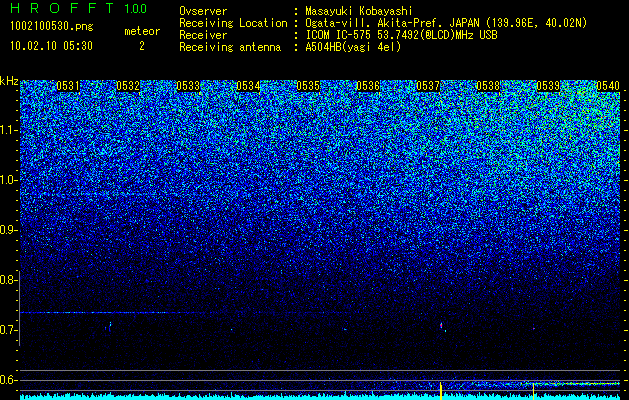The height and width of the screenshot is (400, 629).
Task: Click the version number 1.0.0
Action: point(136,9)
